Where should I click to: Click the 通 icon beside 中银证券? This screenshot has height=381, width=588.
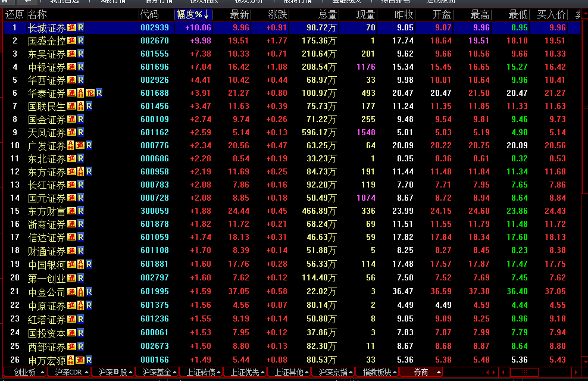pos(71,67)
